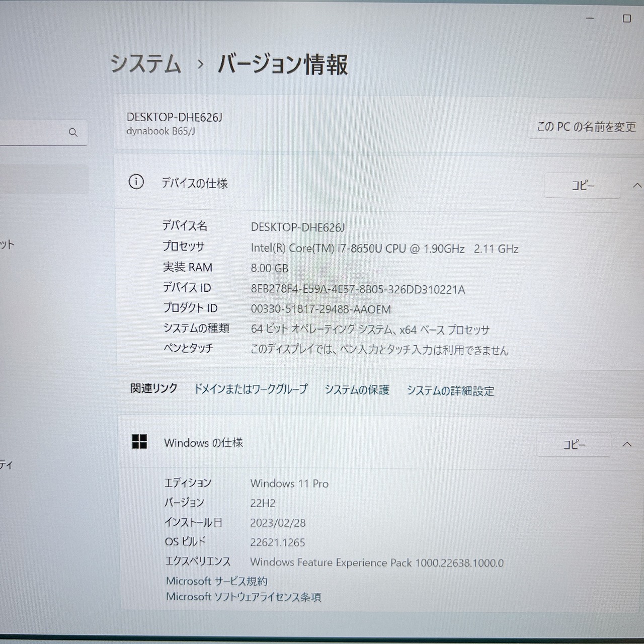Collapse the デバイスの仕様 section
The image size is (644, 644).
[x=636, y=185]
